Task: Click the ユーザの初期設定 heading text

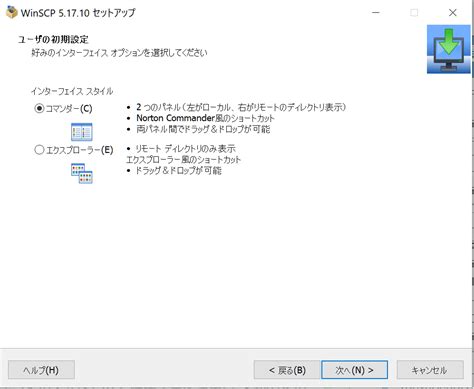Action: pyautogui.click(x=53, y=40)
